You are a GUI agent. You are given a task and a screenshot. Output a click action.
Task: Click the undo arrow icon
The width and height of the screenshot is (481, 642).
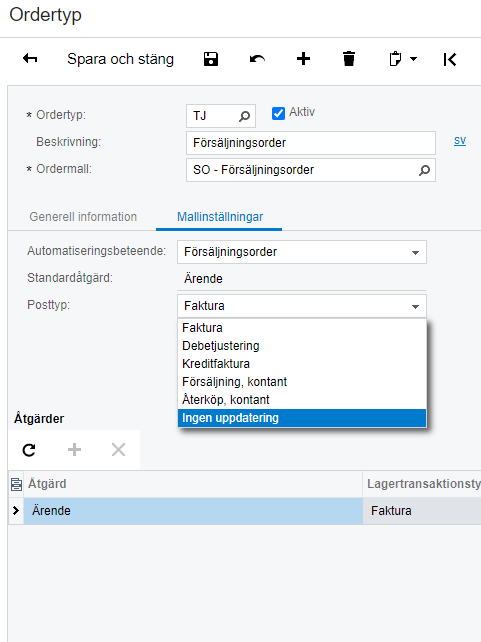point(257,59)
